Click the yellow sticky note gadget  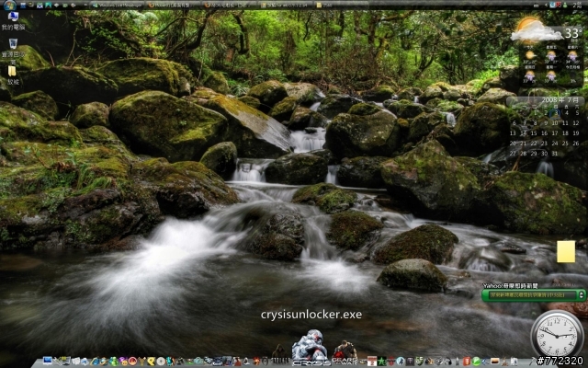click(x=566, y=251)
